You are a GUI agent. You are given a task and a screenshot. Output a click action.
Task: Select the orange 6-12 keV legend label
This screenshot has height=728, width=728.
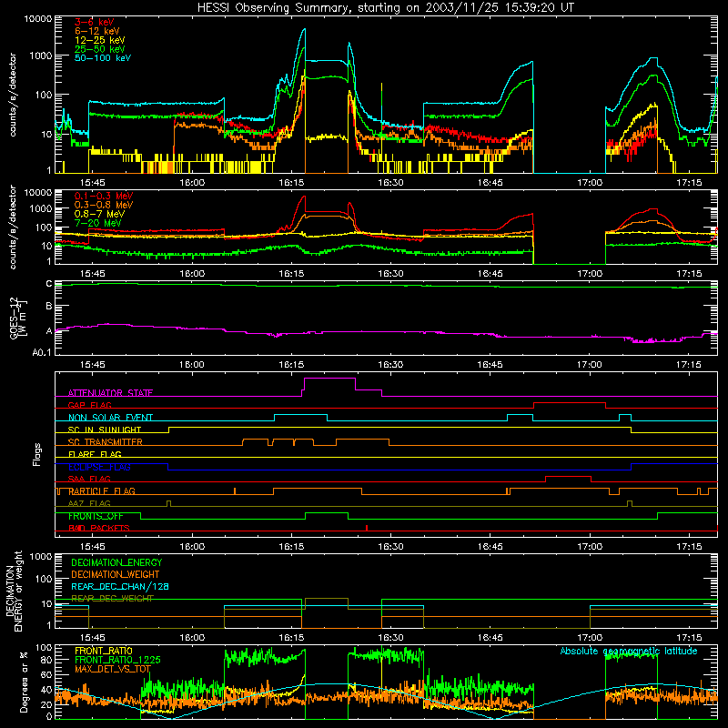click(x=97, y=31)
